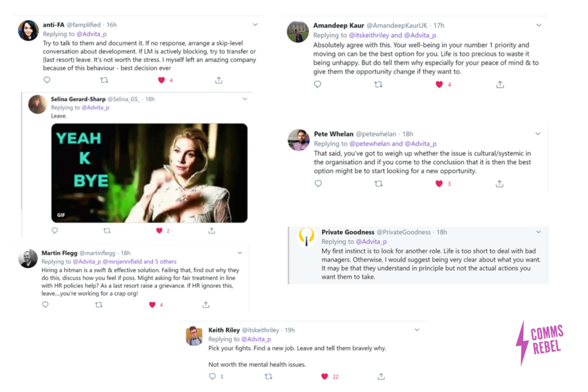
Task: Retweet Pete Whelan's tweet
Action: tap(379, 184)
